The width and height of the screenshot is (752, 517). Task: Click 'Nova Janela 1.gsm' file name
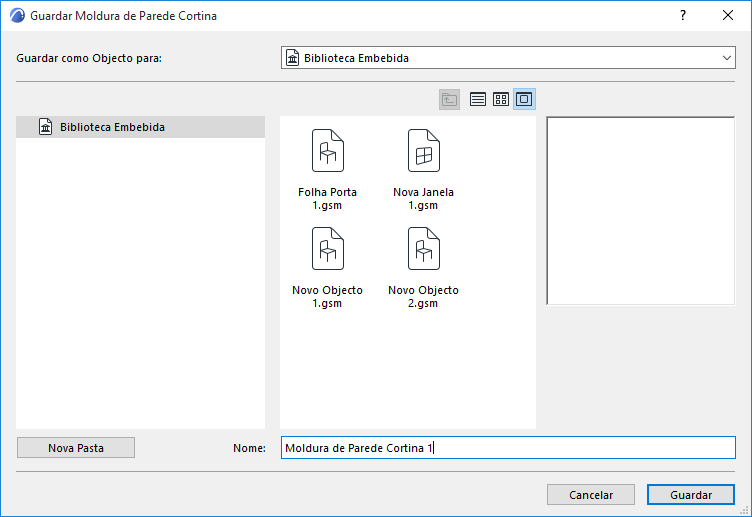423,199
